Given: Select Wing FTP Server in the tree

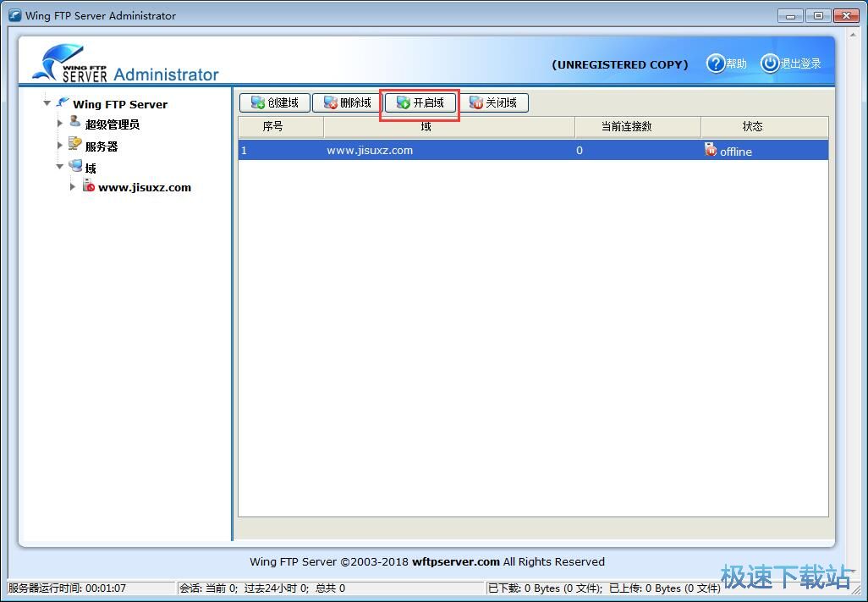Looking at the screenshot, I should click(120, 104).
